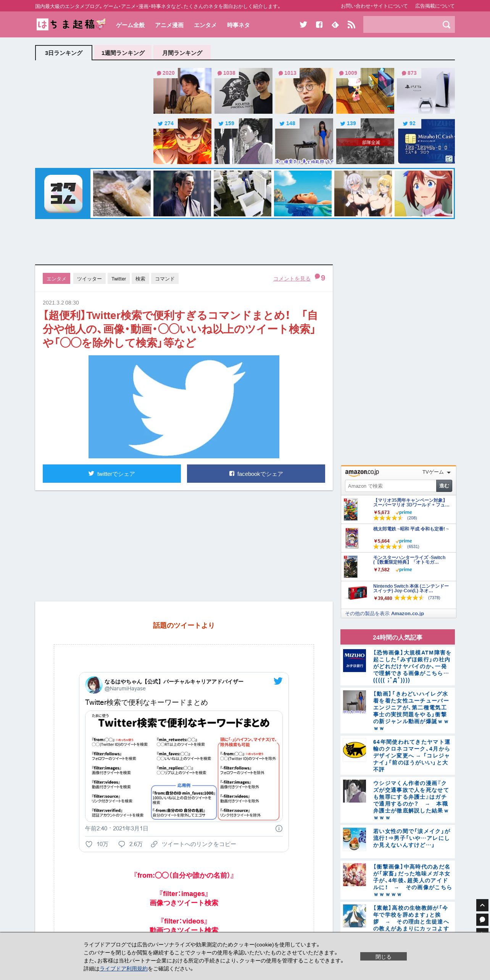This screenshot has height=980, width=490.
Task: Click the Yamato black cat logo thumbnail
Action: [355, 750]
